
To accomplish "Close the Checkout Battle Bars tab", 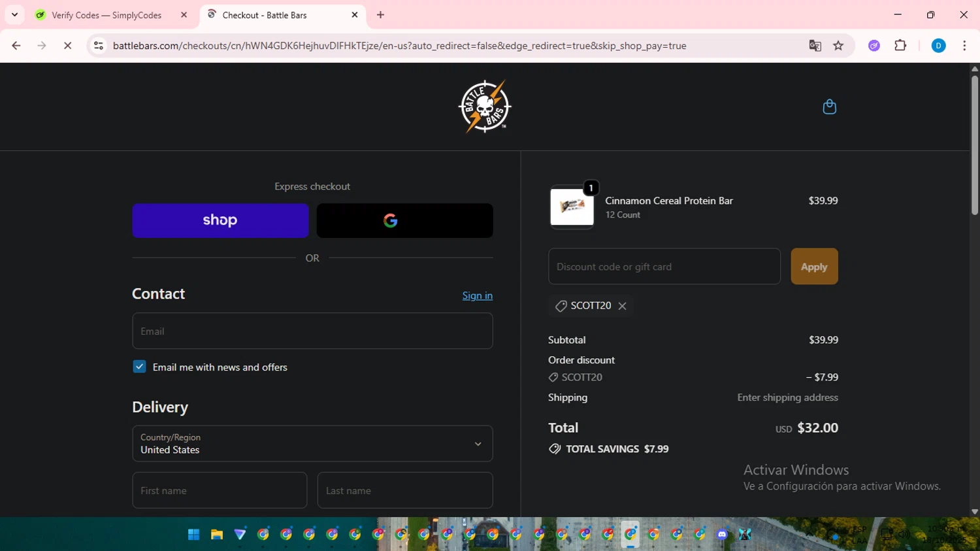I will click(355, 15).
